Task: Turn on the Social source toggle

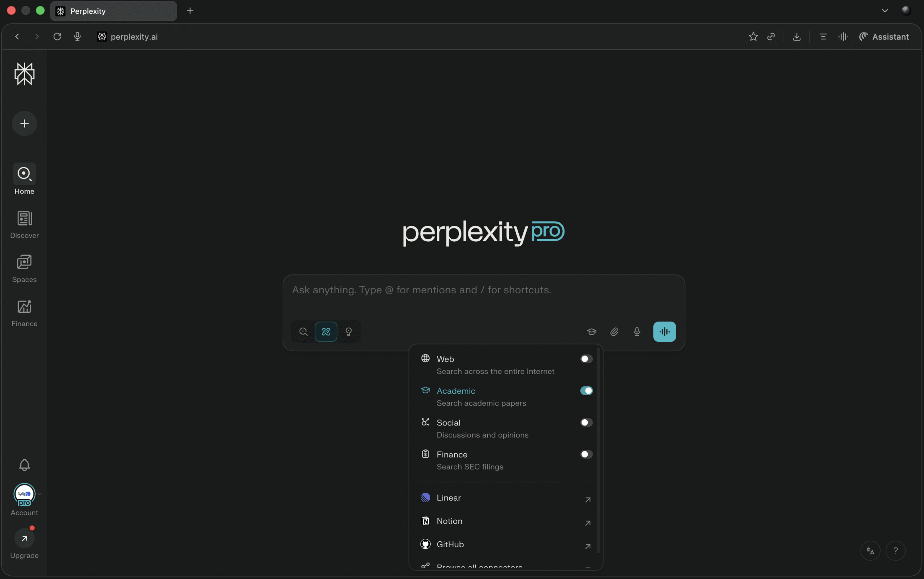Action: click(586, 422)
